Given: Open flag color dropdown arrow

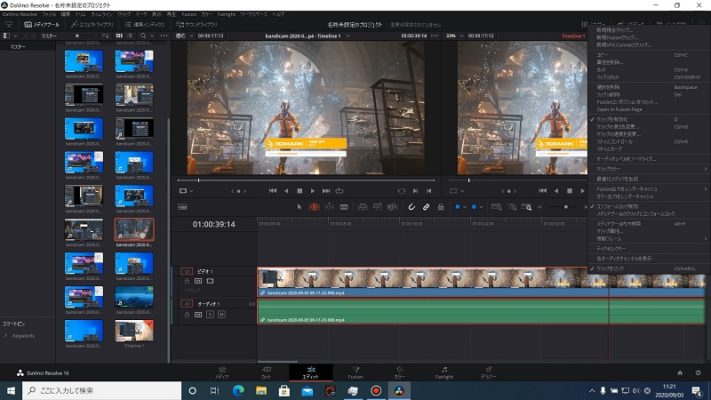Looking at the screenshot, I should pyautogui.click(x=465, y=207).
